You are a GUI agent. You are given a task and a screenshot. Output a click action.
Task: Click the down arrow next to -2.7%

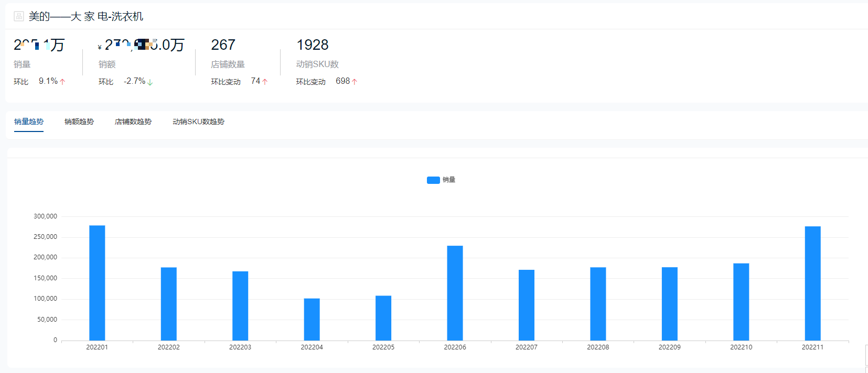tap(150, 82)
